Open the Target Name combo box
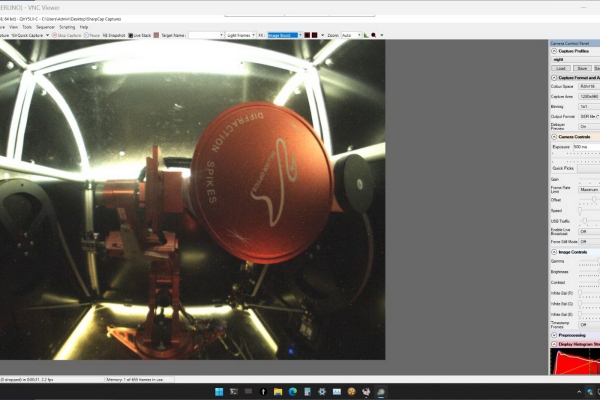The height and width of the screenshot is (400, 600). (x=206, y=35)
